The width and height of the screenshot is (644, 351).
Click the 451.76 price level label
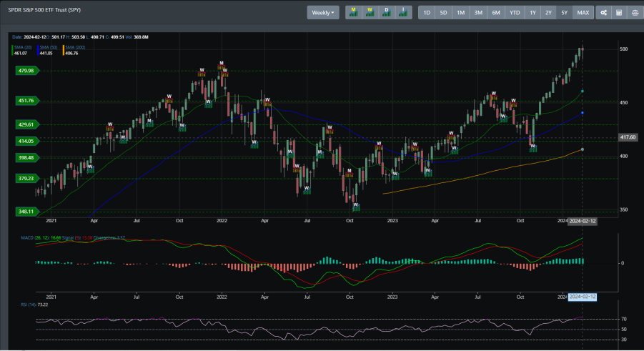pos(26,100)
